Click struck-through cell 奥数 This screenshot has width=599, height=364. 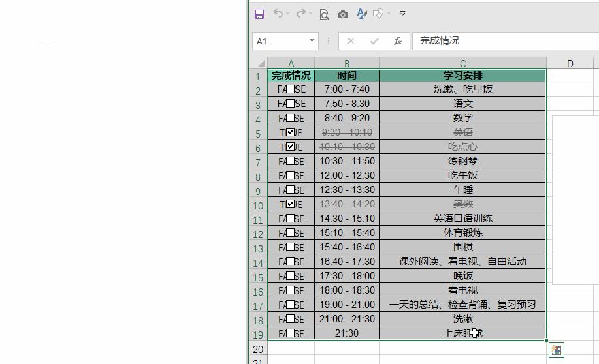(462, 204)
